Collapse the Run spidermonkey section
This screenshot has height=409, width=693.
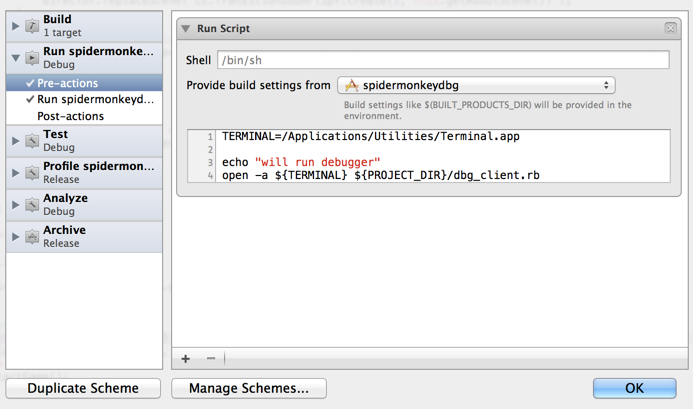(x=15, y=58)
